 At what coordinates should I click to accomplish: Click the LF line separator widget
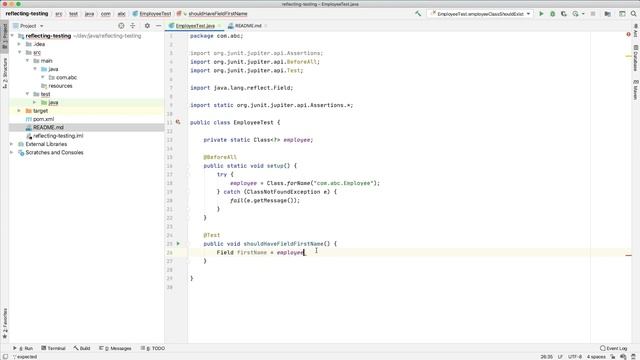tap(560, 357)
